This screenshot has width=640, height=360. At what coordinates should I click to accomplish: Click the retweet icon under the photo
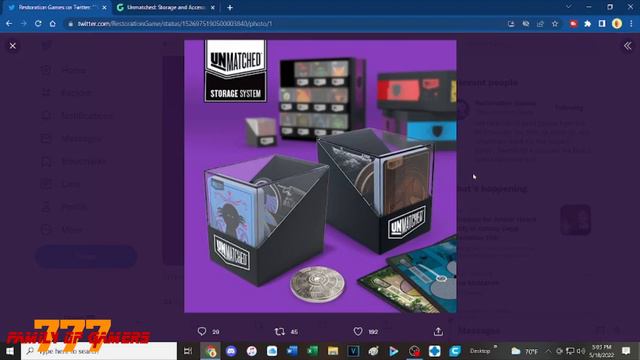coord(280,331)
